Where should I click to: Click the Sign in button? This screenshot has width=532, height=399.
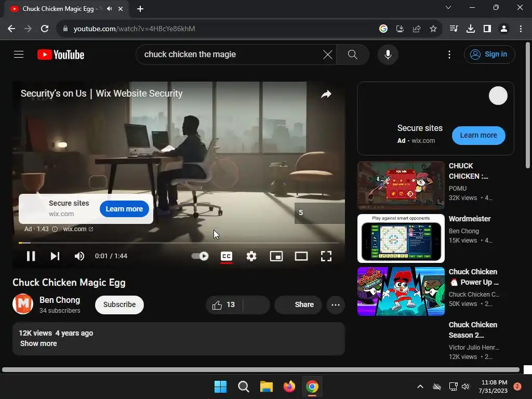(x=489, y=54)
